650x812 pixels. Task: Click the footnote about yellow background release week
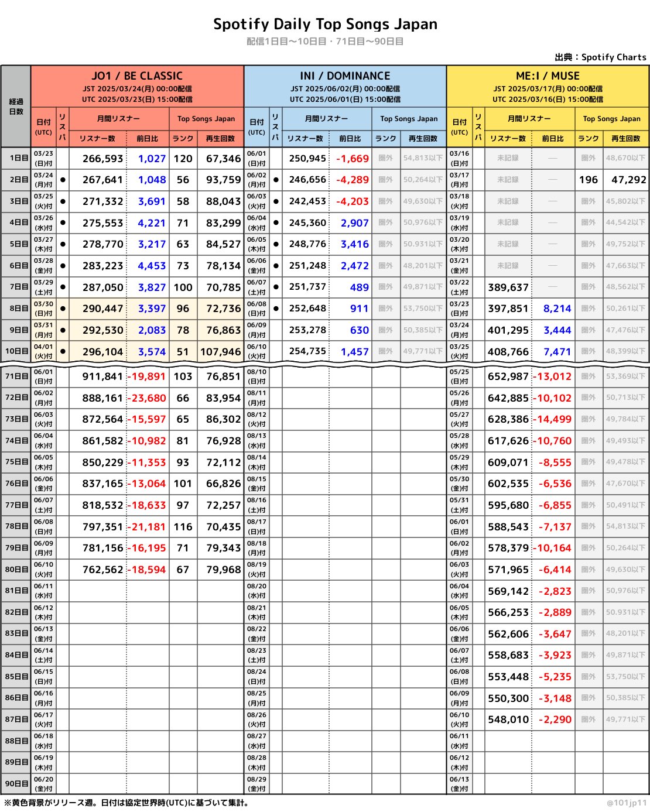tap(126, 803)
